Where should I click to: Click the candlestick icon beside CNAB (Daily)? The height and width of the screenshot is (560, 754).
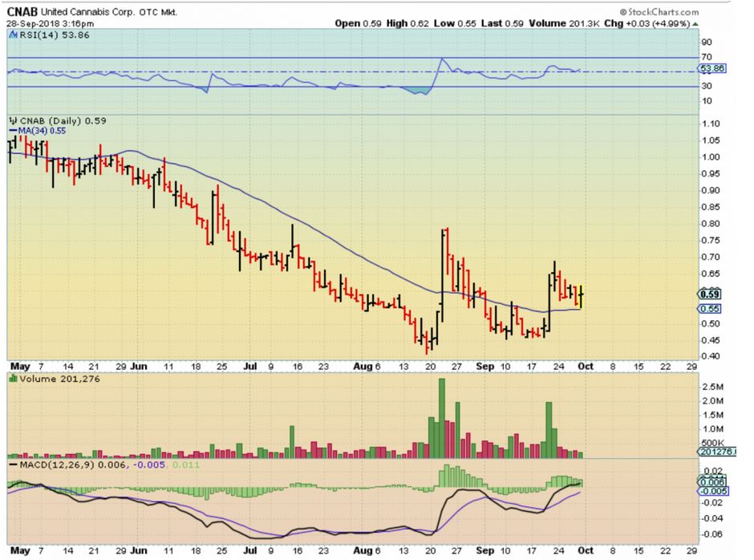coord(14,121)
